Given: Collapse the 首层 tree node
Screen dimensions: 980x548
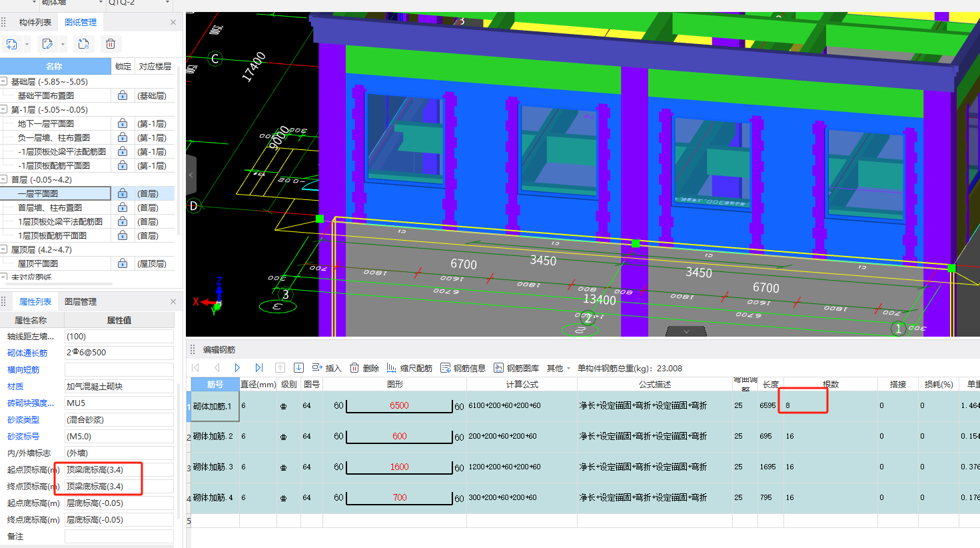Looking at the screenshot, I should tap(4, 179).
